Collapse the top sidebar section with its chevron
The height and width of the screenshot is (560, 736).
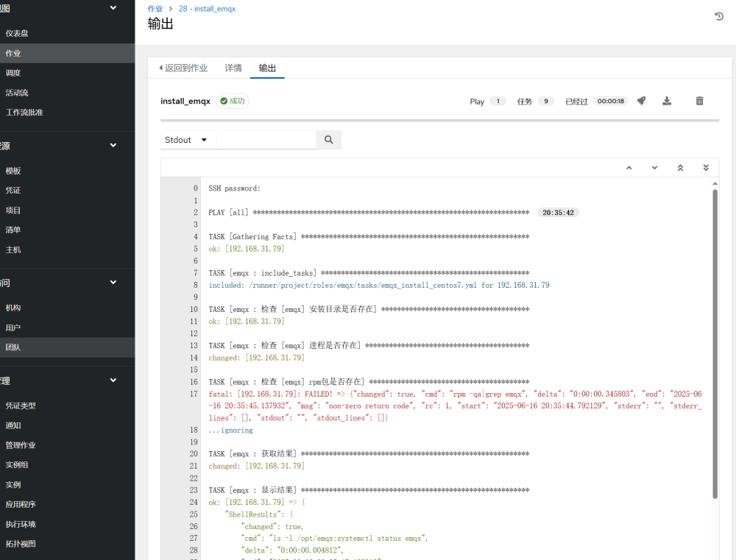point(113,7)
